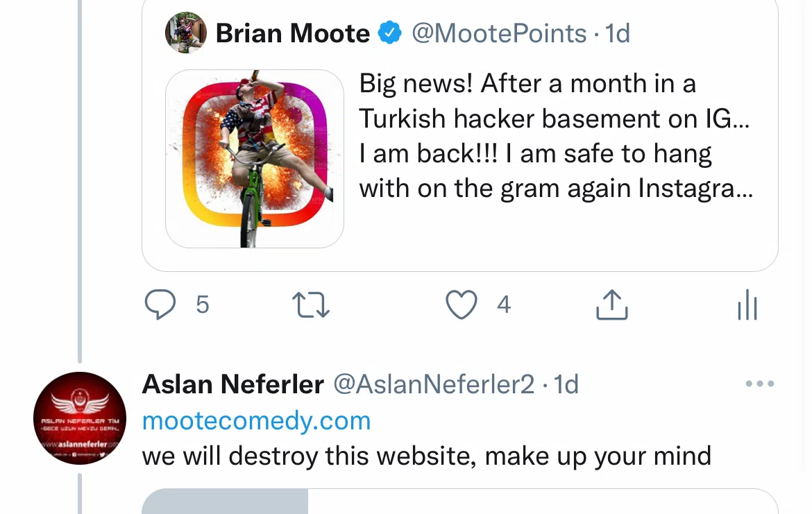Viewport: 812px width, 514px height.
Task: Open the "we will destroy this website" tweet text
Action: (427, 456)
